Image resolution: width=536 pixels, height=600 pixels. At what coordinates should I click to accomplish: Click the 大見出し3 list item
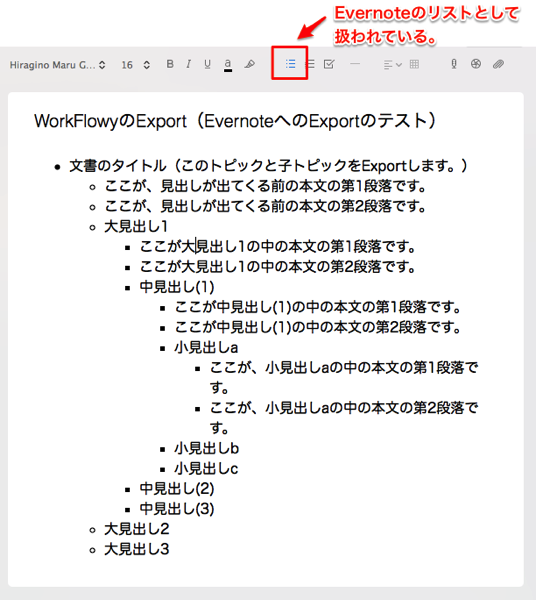[137, 549]
